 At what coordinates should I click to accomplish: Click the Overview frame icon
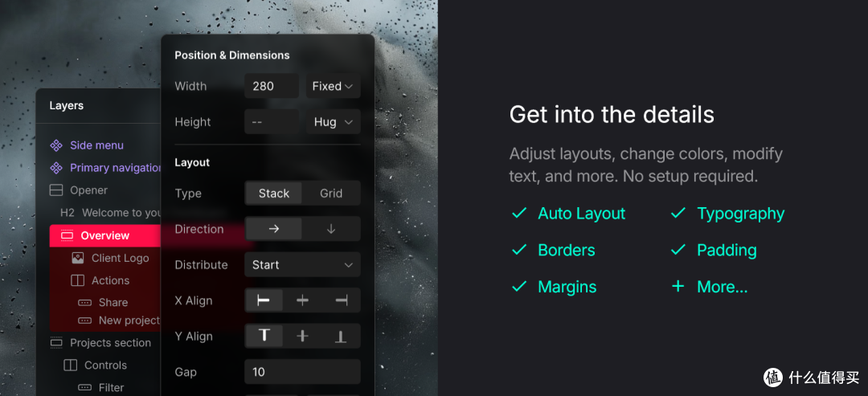[67, 235]
